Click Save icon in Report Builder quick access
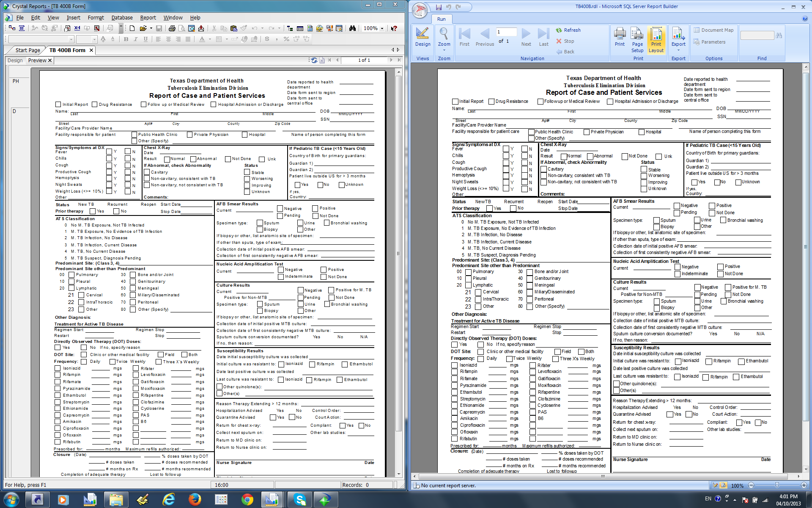Viewport: 812px width, 508px height. [439, 7]
